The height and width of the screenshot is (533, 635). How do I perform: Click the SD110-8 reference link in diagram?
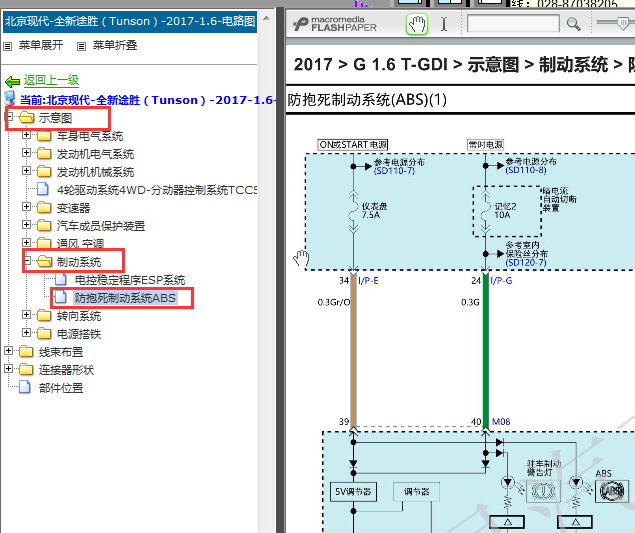coord(526,170)
